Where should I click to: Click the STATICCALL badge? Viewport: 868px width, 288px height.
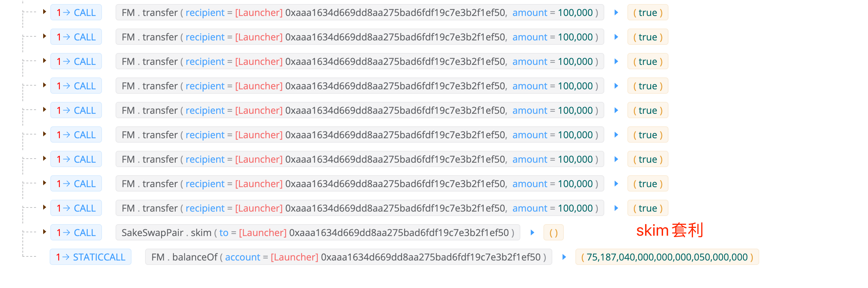point(90,257)
